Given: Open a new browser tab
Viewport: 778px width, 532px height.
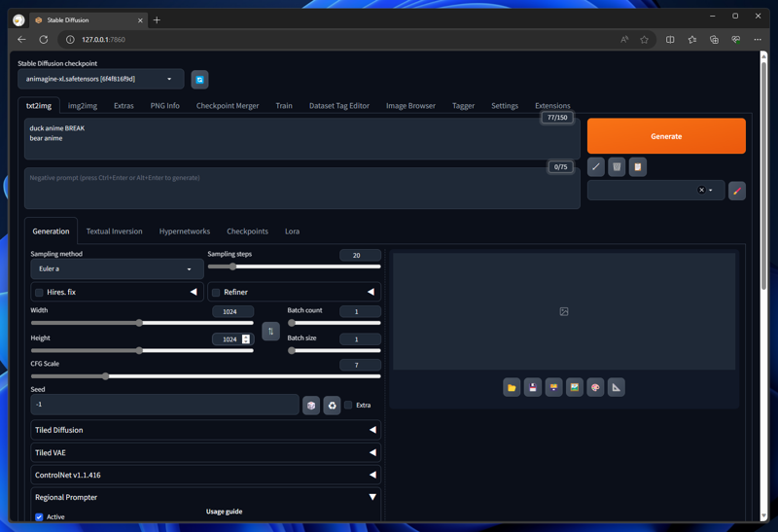Looking at the screenshot, I should tap(157, 20).
